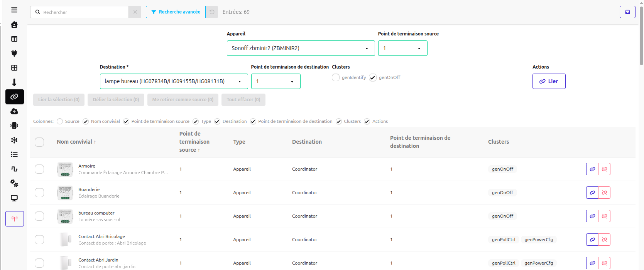The width and height of the screenshot is (644, 270).
Task: Open Recherche avancée filter
Action: (176, 12)
